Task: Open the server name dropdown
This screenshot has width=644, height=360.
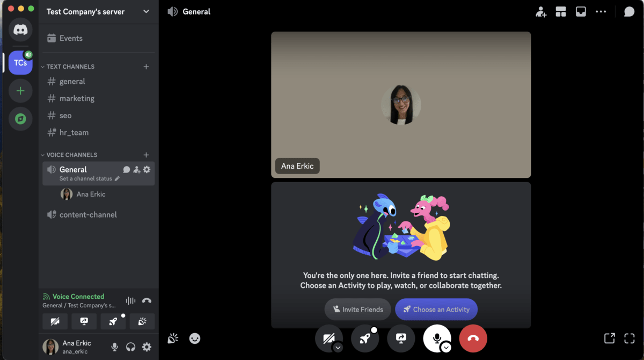Action: pyautogui.click(x=145, y=11)
